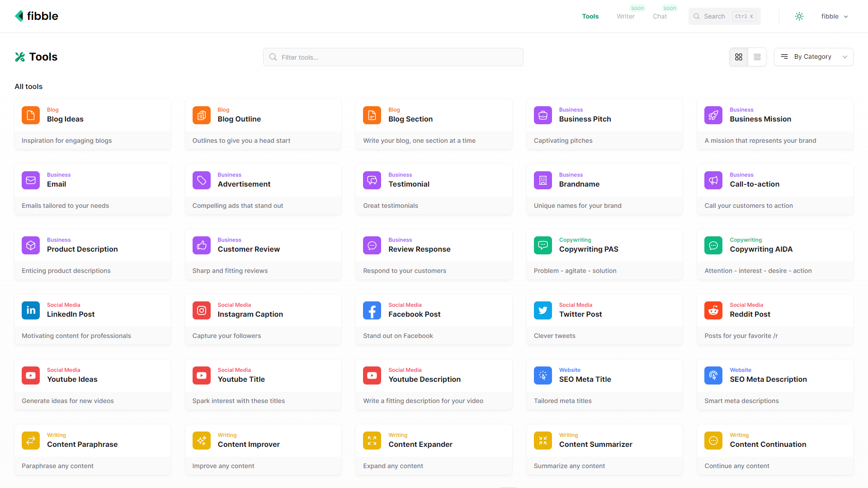Focus the Filter tools input field
The width and height of the screenshot is (868, 488).
(x=393, y=57)
